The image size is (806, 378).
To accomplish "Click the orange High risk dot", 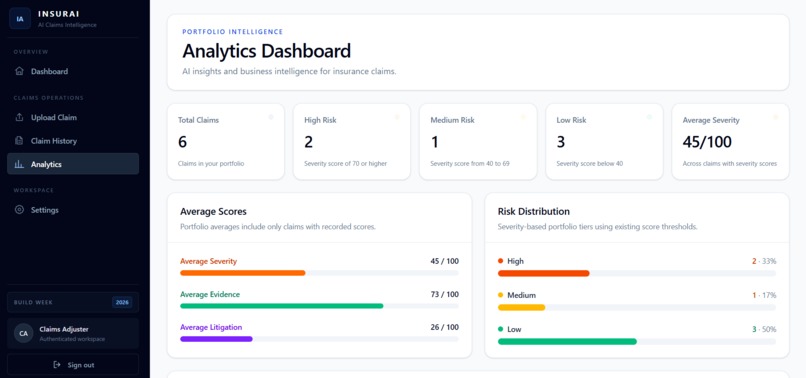I will click(501, 261).
